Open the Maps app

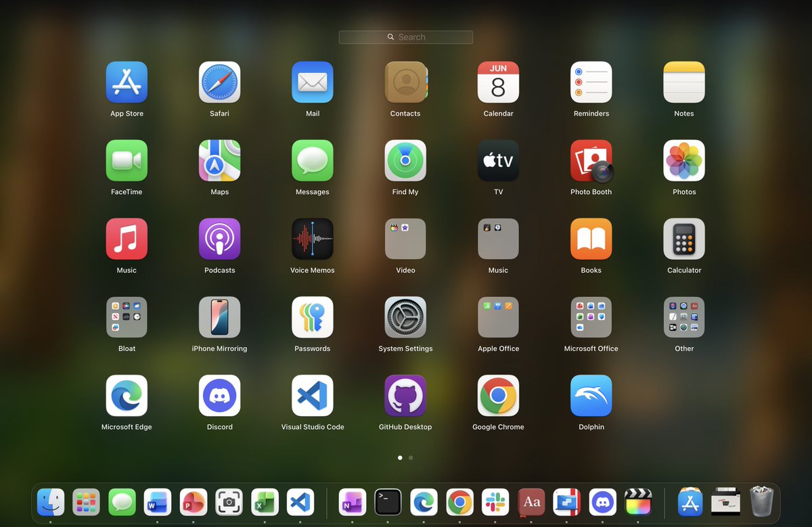click(x=219, y=160)
